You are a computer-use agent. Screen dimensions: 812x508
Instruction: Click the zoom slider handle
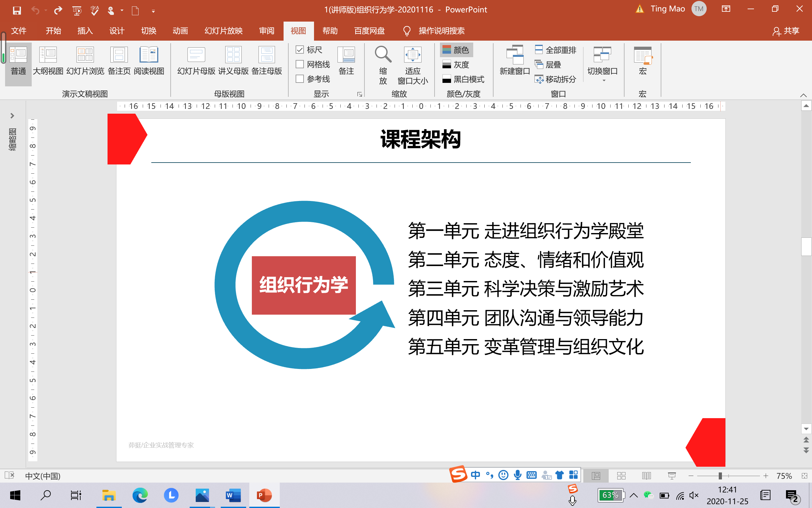[720, 476]
